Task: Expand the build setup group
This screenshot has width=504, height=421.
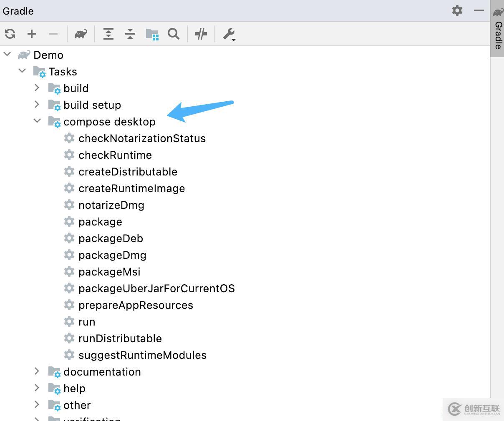Action: (37, 104)
